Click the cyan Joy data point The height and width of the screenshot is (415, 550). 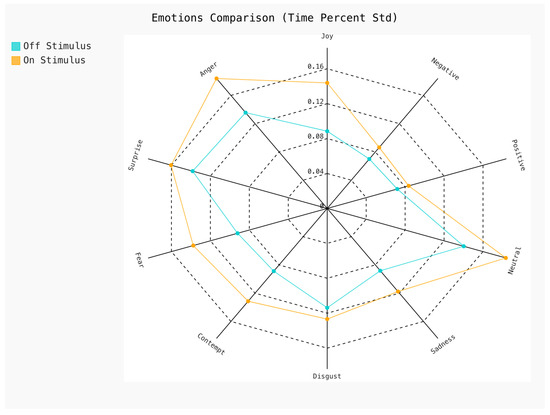pos(327,131)
